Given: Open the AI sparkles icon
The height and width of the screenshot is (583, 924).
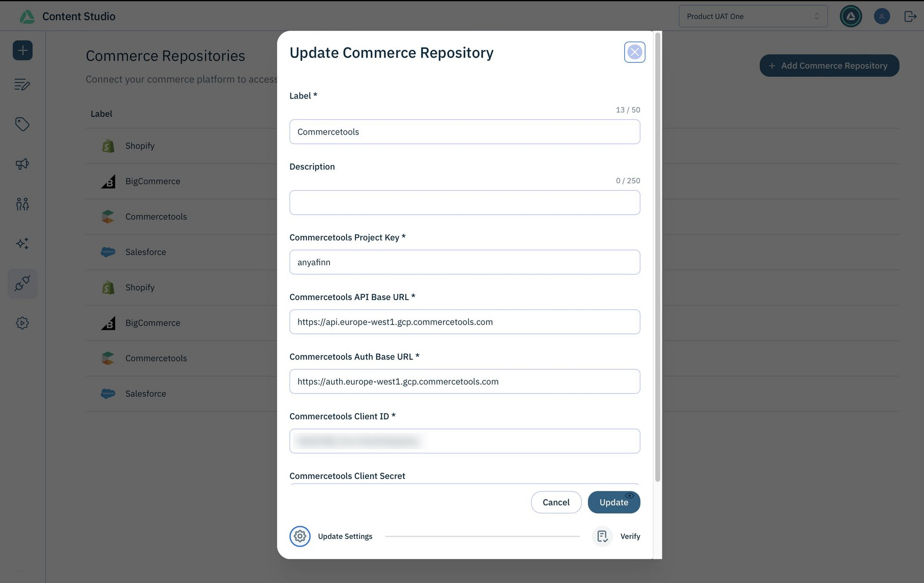Looking at the screenshot, I should pyautogui.click(x=22, y=244).
